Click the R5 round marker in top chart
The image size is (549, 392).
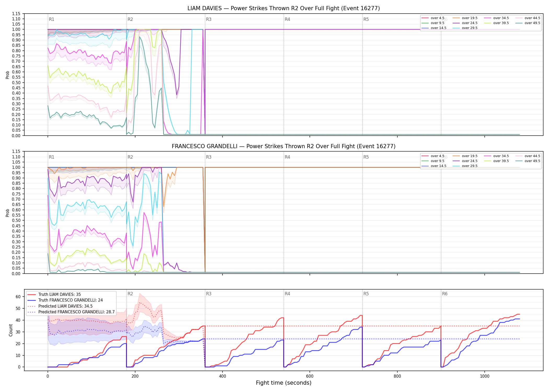tap(366, 19)
